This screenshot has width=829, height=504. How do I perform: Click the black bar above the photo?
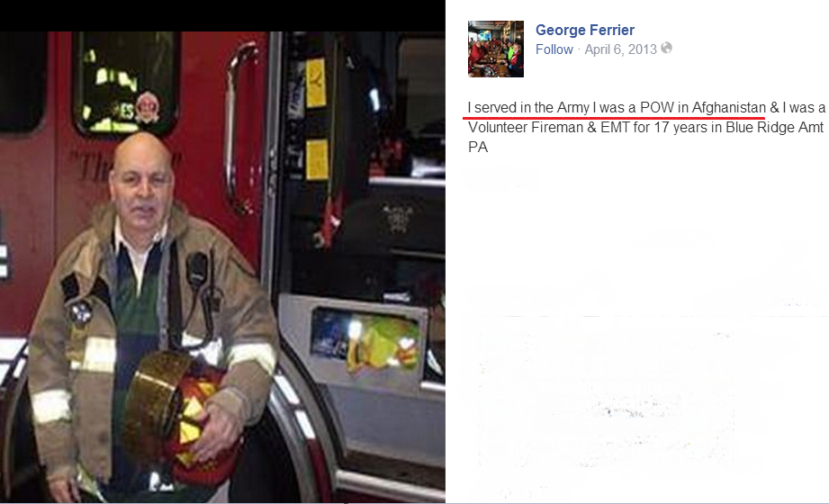222,15
